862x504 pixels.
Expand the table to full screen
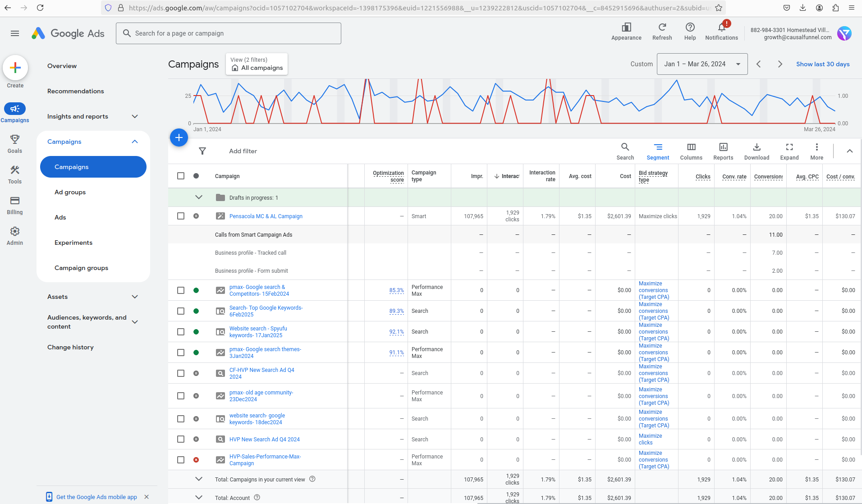coord(789,151)
